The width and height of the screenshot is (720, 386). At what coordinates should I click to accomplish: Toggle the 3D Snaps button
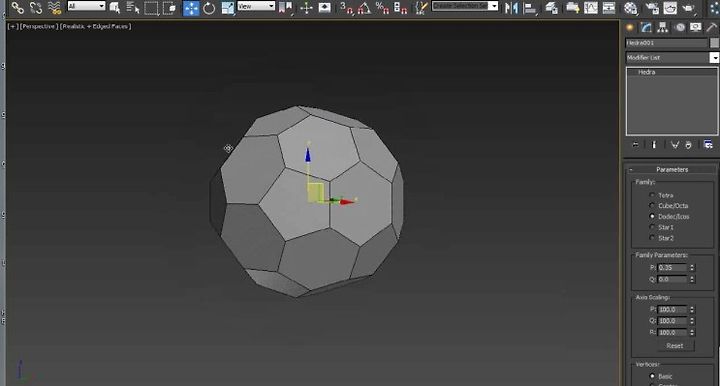click(x=346, y=7)
